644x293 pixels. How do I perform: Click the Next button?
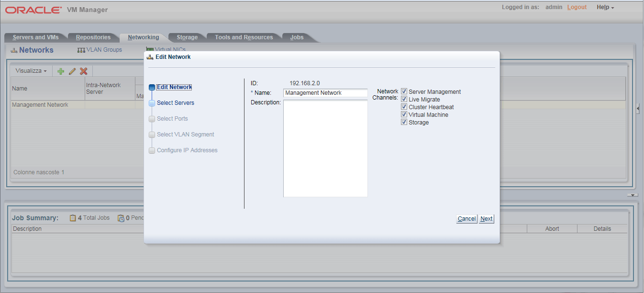(x=486, y=219)
